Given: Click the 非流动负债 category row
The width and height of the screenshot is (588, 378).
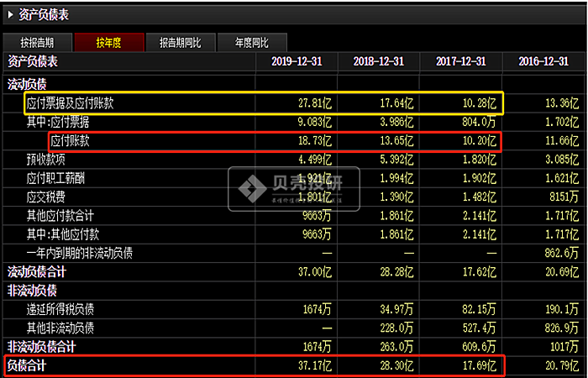Looking at the screenshot, I should point(294,291).
